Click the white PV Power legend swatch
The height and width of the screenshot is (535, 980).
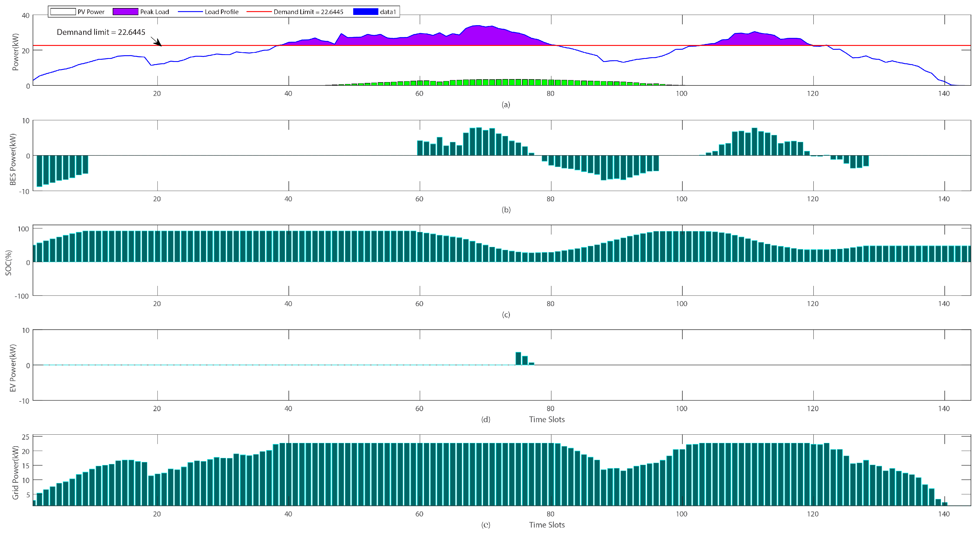pos(63,12)
